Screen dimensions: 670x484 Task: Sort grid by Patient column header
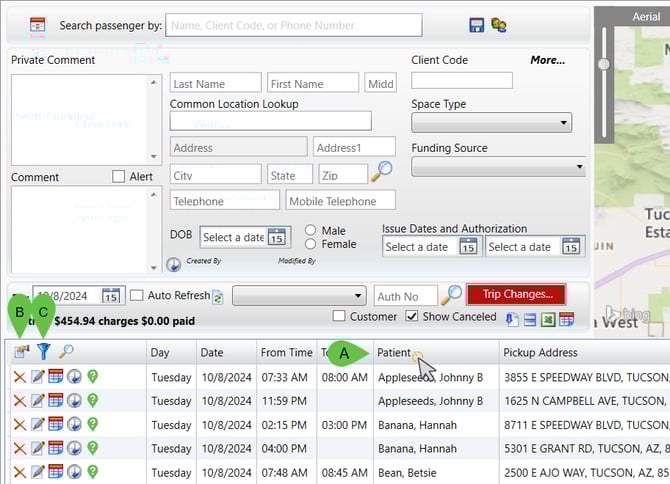pyautogui.click(x=395, y=352)
